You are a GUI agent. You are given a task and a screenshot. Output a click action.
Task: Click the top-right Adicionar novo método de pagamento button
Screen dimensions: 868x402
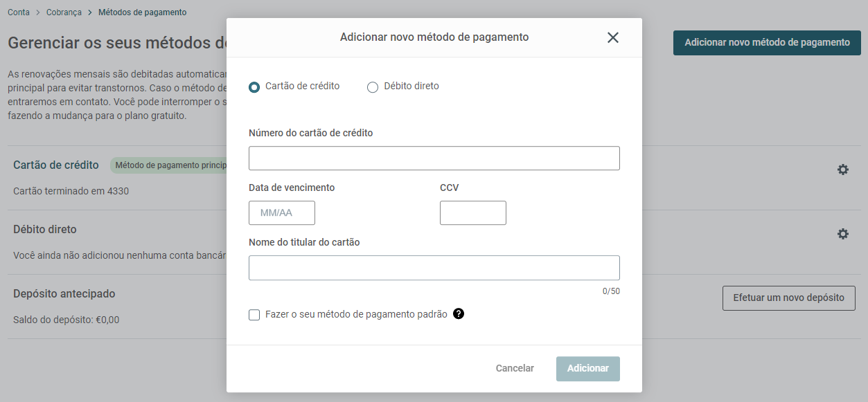(x=767, y=43)
